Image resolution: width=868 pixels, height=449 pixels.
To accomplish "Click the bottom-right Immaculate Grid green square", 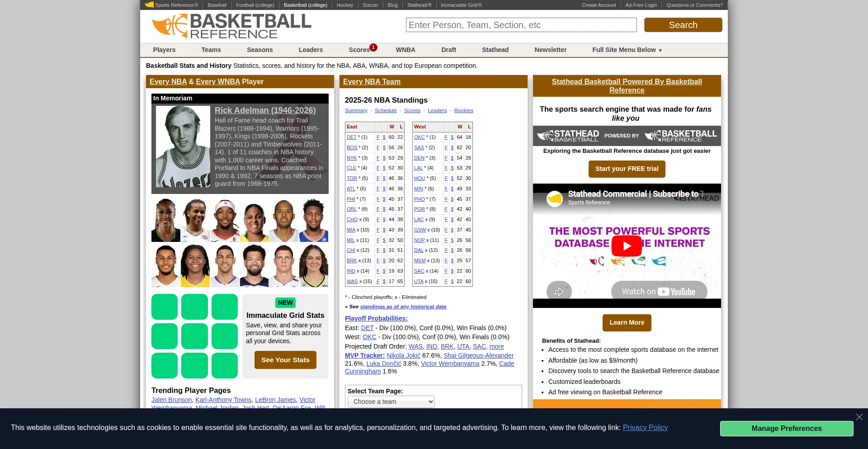I will [x=225, y=365].
